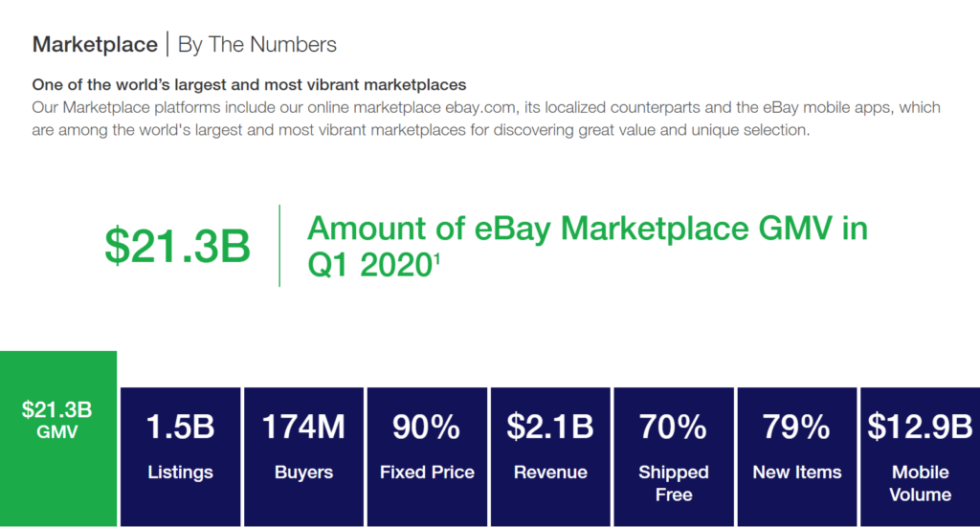Click the large green $21.3B figure
Viewport: 980px width, 527px height.
(177, 246)
